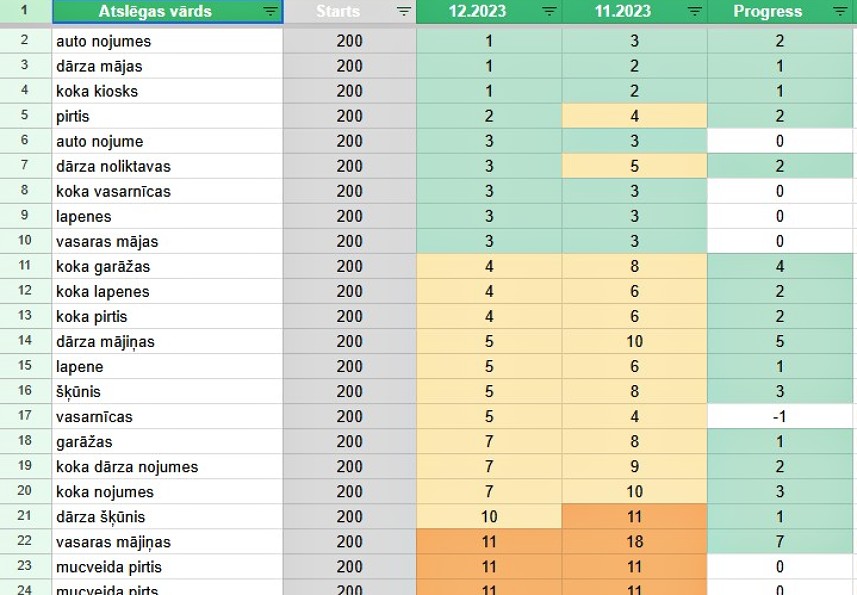Select Progress value 5 for dārza mājiņas
Image resolution: width=857 pixels, height=595 pixels.
click(780, 342)
